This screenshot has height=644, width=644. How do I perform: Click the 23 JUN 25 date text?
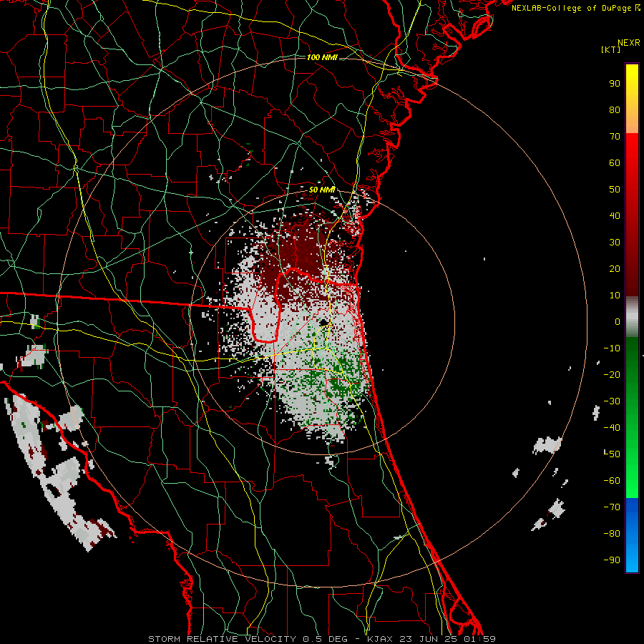[429, 639]
